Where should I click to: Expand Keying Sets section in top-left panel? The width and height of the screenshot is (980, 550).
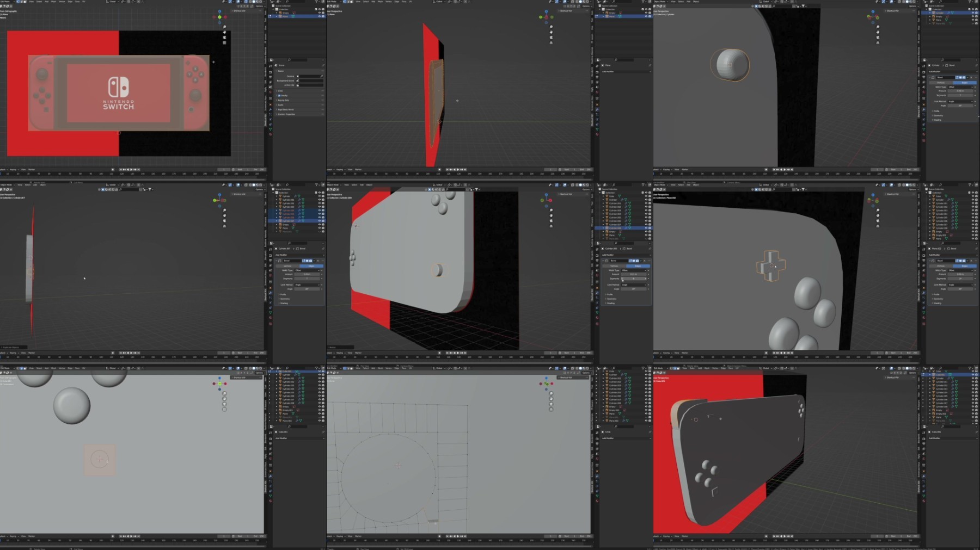pos(283,101)
